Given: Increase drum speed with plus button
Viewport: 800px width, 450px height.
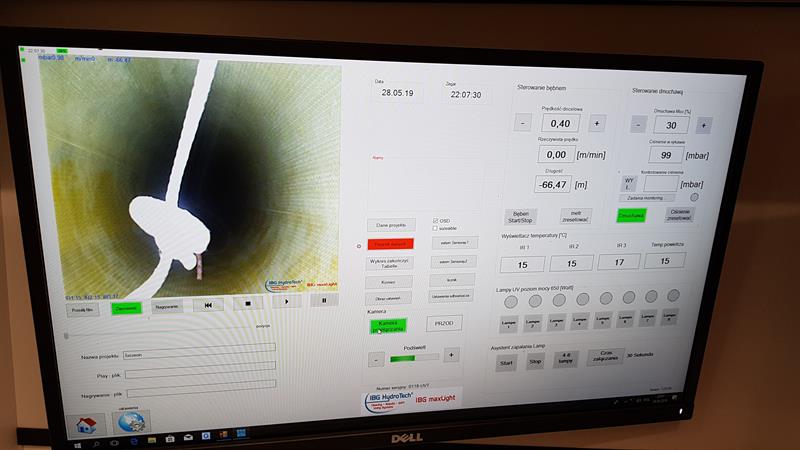Looking at the screenshot, I should [597, 122].
